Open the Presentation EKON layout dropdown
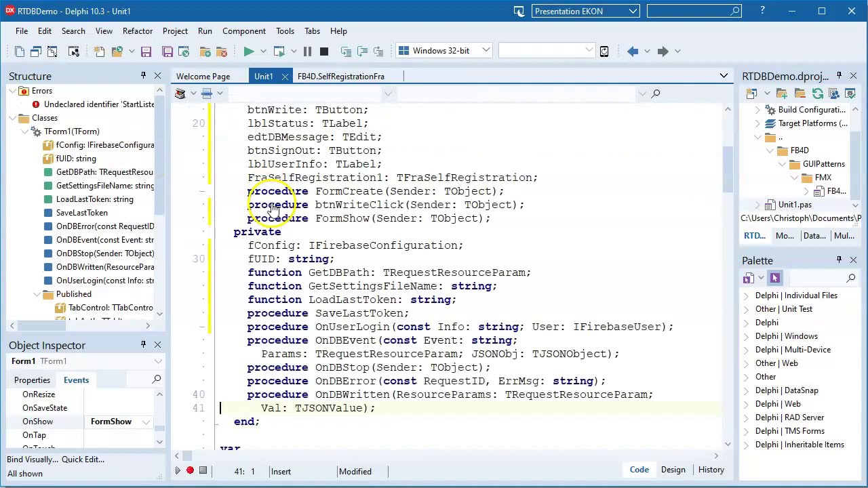 point(632,11)
